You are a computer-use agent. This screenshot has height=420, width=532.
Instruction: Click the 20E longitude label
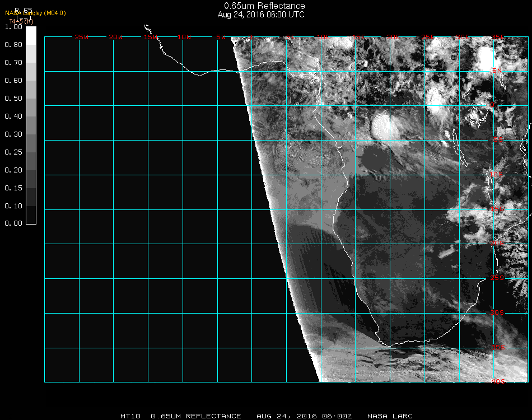[394, 37]
